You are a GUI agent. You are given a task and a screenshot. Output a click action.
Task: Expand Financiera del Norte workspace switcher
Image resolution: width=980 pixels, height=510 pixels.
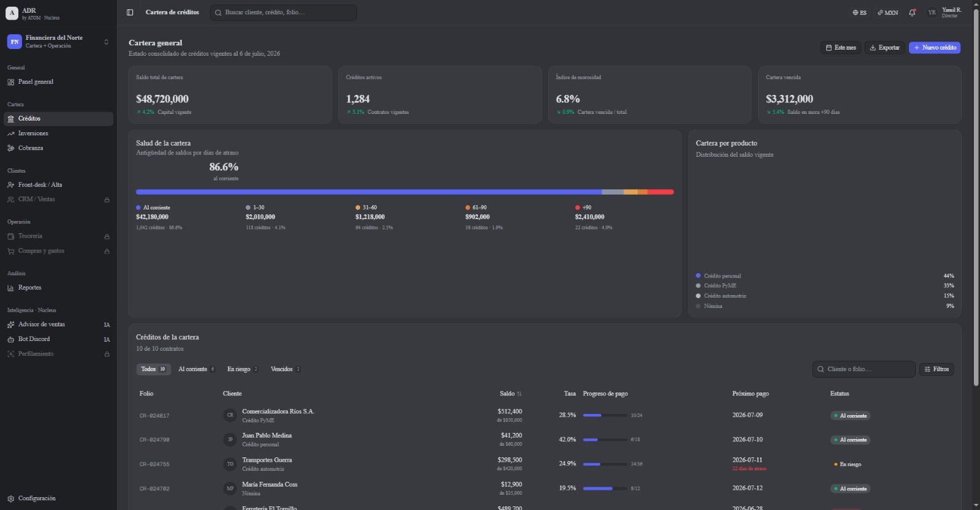[x=58, y=42]
